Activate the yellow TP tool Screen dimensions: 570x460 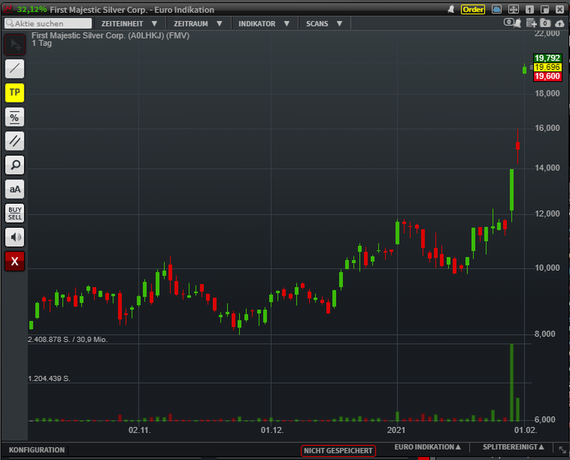click(x=15, y=92)
